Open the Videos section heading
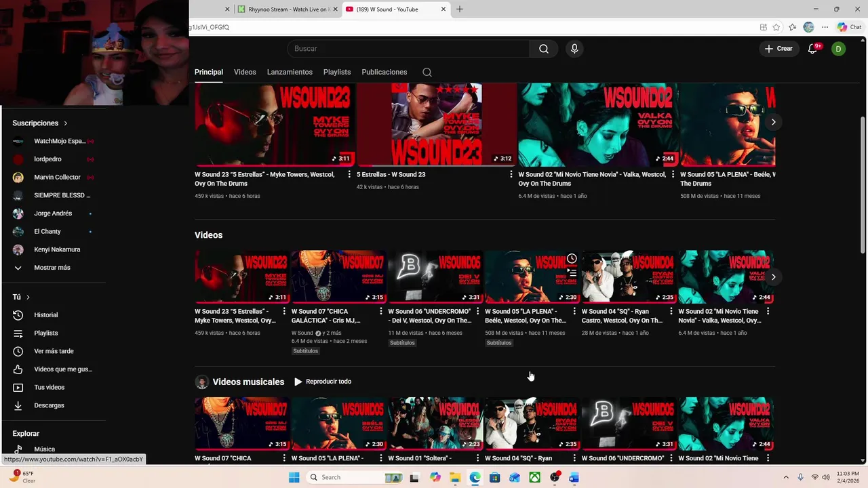 [208, 235]
